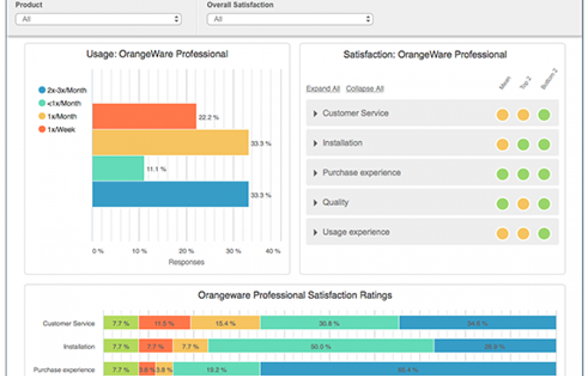Click the 'Satisfaction: OrangeWare Professional' panel title

[x=425, y=55]
